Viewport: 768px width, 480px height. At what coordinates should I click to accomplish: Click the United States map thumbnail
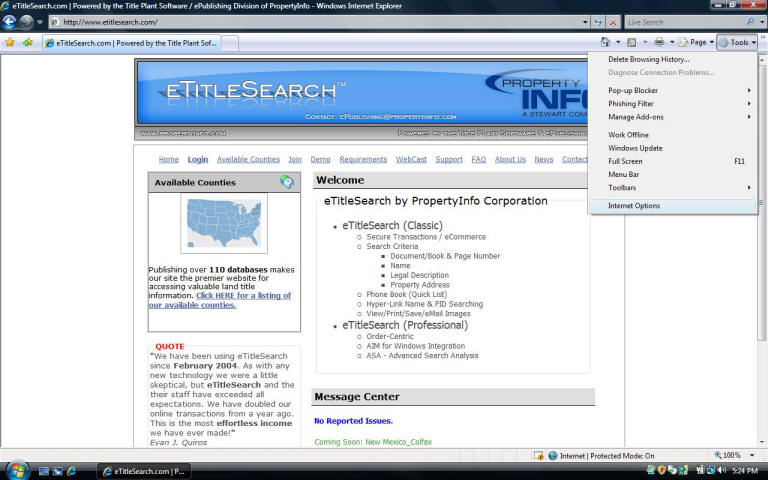[x=224, y=223]
